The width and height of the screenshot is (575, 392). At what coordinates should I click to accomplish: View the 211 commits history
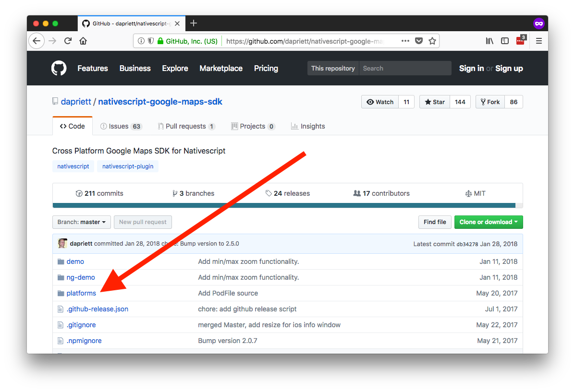point(99,193)
